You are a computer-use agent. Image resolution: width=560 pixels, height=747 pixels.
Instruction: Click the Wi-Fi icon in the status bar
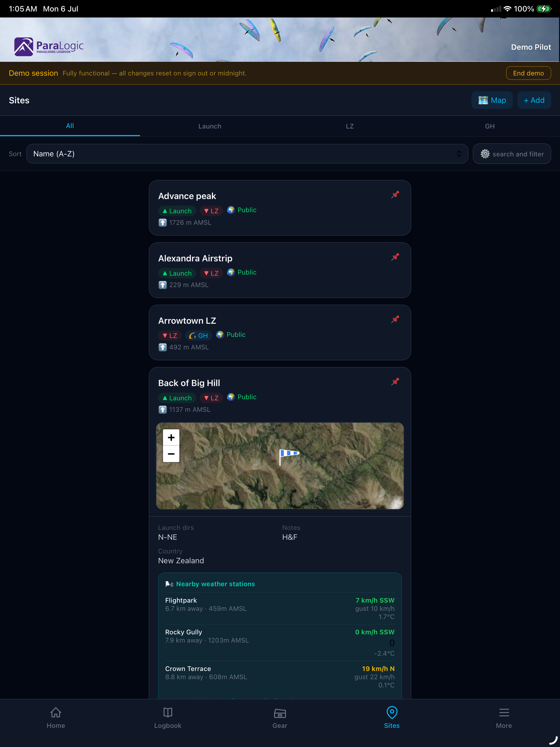(x=507, y=9)
